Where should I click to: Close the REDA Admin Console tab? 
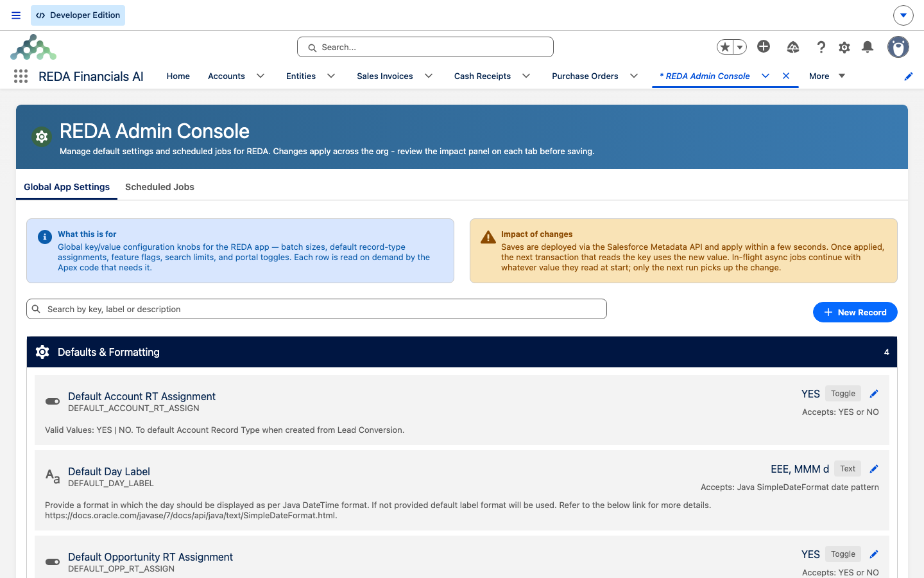point(786,76)
